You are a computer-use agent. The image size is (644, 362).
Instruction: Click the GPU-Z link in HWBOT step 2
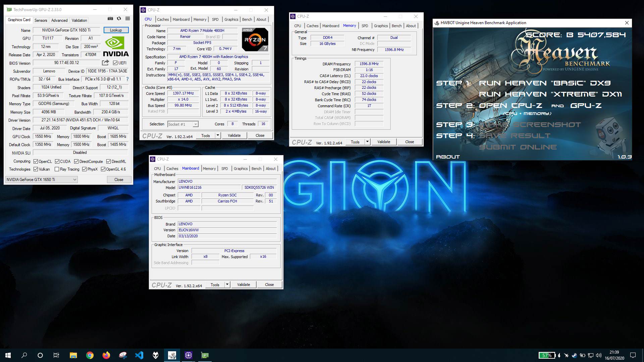(x=586, y=106)
